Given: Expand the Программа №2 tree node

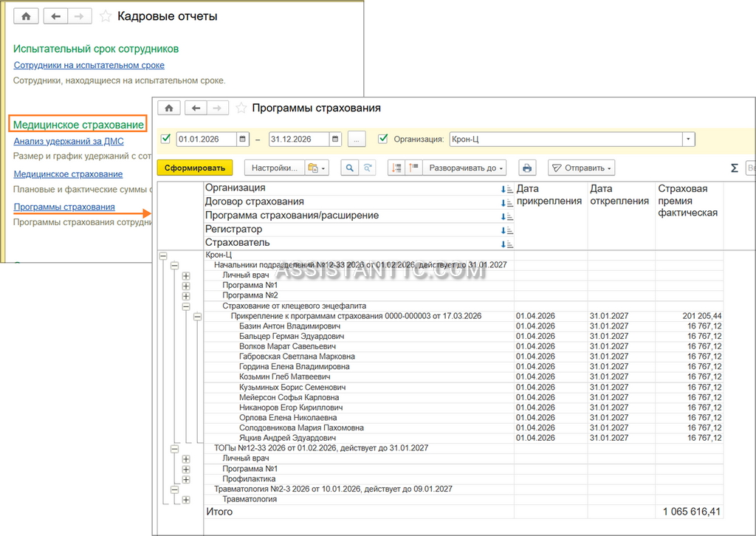Looking at the screenshot, I should tap(185, 296).
